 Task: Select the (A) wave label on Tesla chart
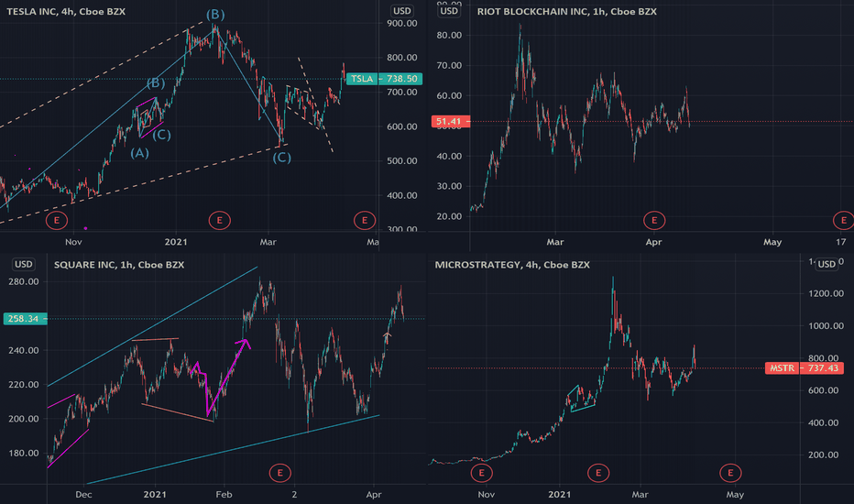(x=139, y=153)
